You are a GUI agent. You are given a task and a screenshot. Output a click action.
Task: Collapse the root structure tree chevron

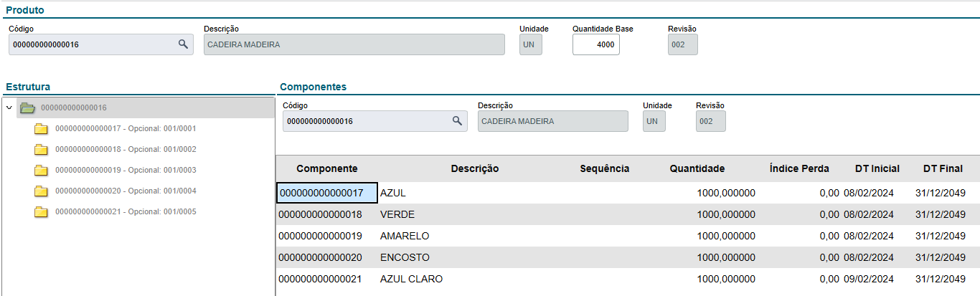[9, 108]
